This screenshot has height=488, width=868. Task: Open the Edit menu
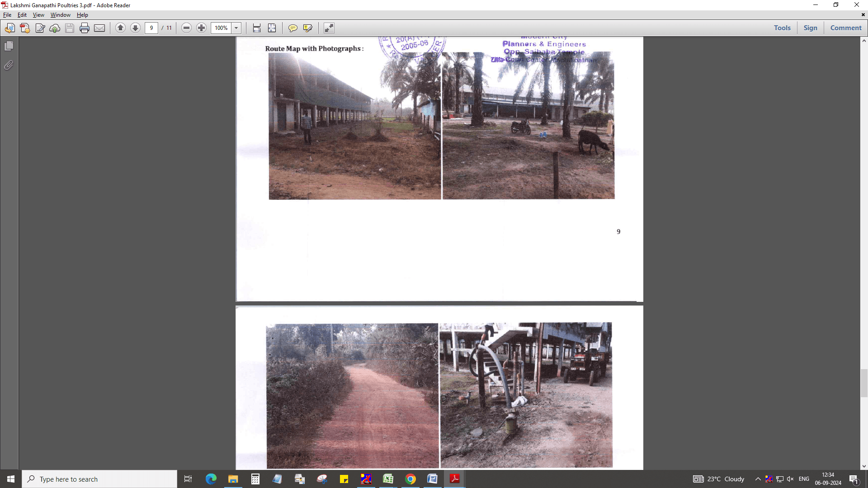click(22, 15)
